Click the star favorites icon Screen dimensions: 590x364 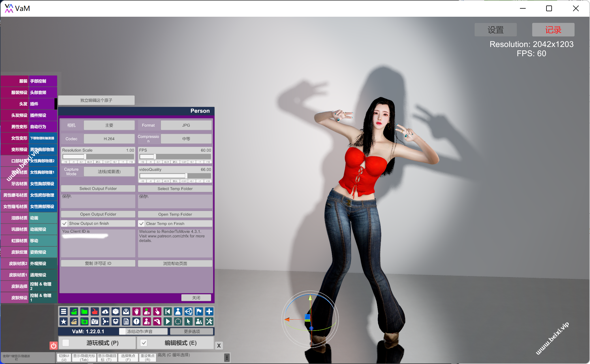pyautogui.click(x=63, y=322)
